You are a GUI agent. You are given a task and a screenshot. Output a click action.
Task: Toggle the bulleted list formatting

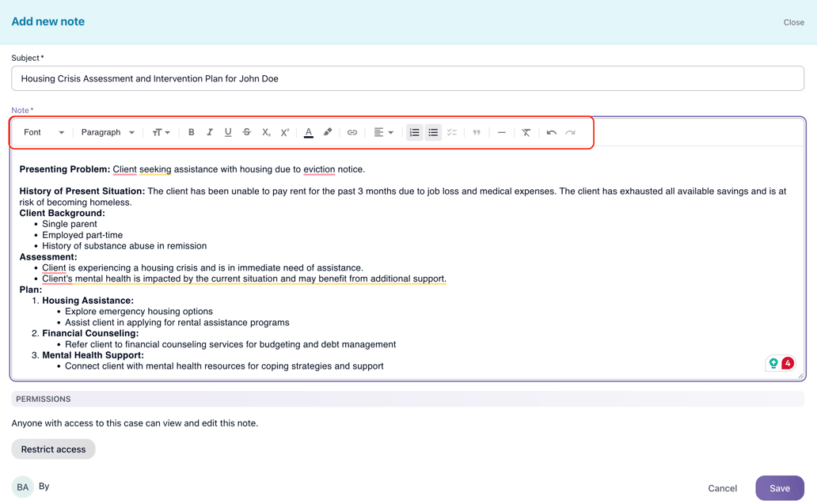point(433,132)
